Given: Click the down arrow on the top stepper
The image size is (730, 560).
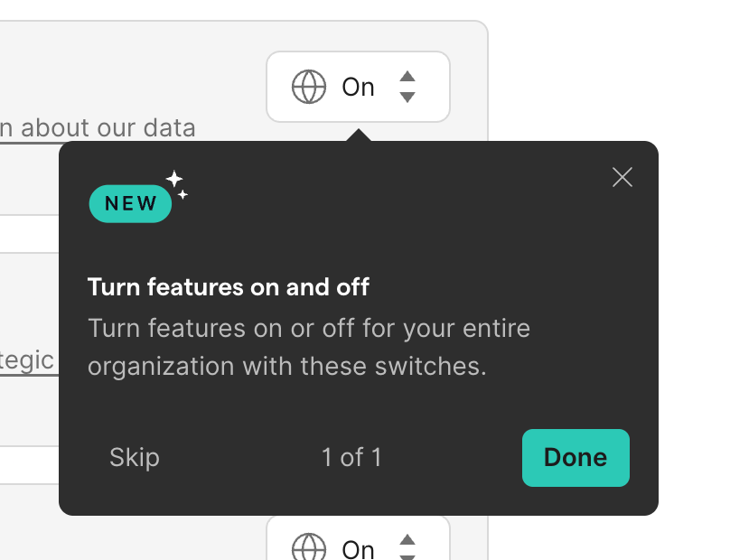Looking at the screenshot, I should (407, 95).
